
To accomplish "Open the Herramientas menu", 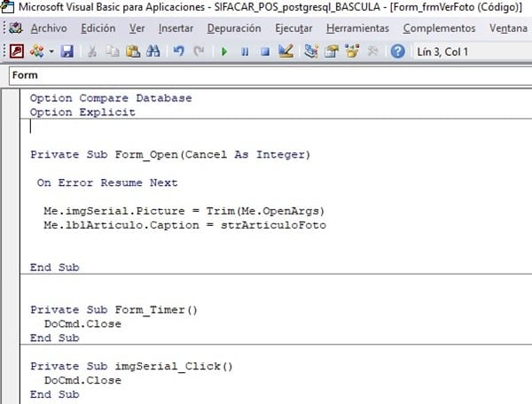I will (357, 28).
